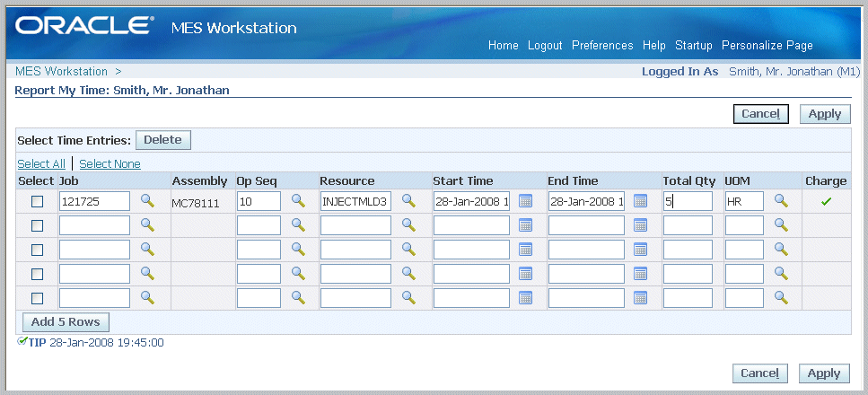Open Job search icon in last table row
Image resolution: width=868 pixels, height=395 pixels.
147,297
